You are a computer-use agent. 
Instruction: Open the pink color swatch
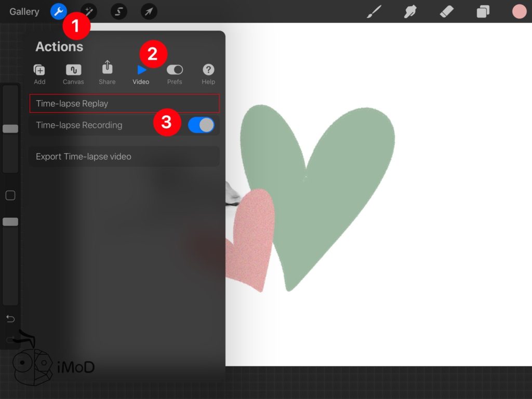[519, 11]
